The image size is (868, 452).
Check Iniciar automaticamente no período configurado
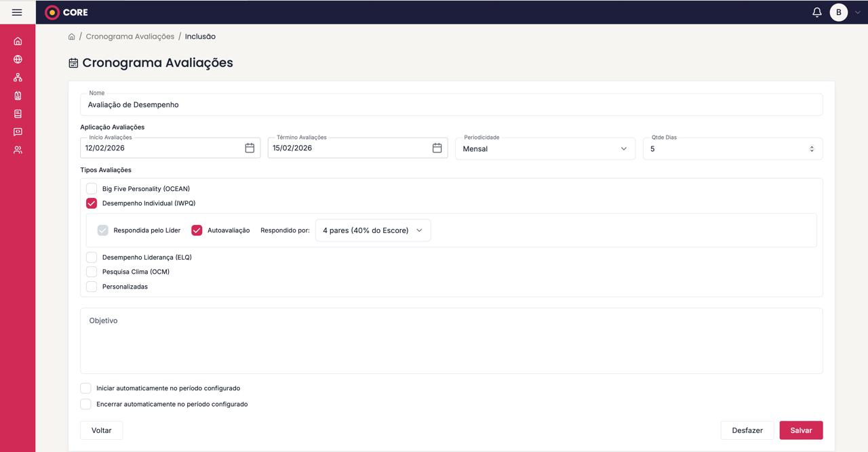(x=85, y=388)
